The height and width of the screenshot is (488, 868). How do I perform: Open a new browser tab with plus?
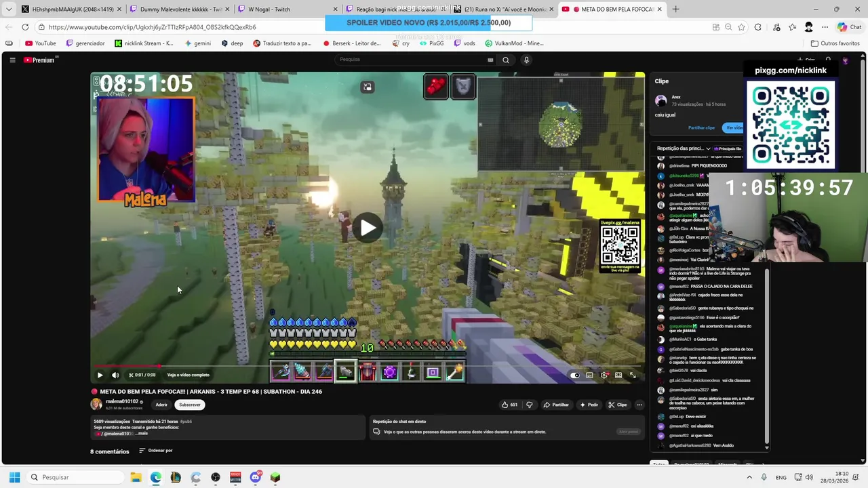[675, 9]
